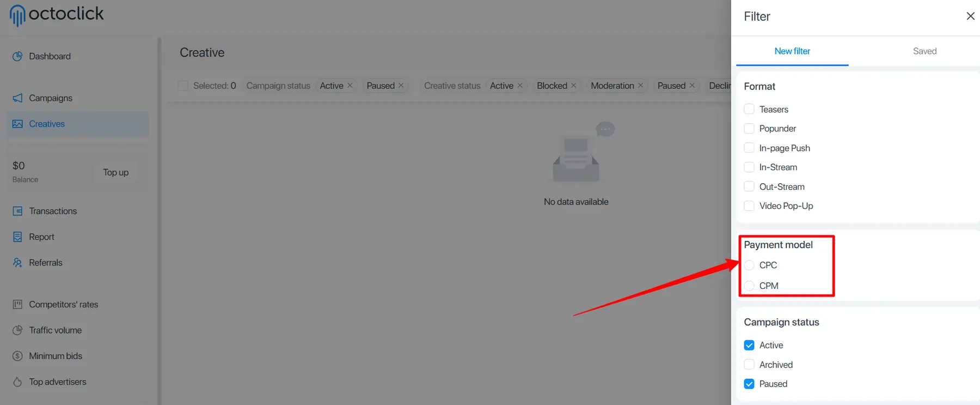The image size is (980, 405).
Task: Remove the Campaign status Paused chip
Action: [401, 86]
